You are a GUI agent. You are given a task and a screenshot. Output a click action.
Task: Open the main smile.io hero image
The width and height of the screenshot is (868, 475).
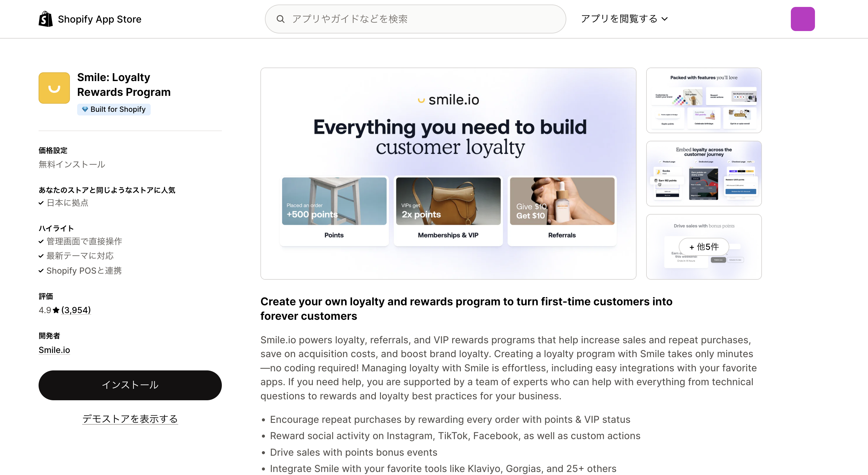pos(448,174)
